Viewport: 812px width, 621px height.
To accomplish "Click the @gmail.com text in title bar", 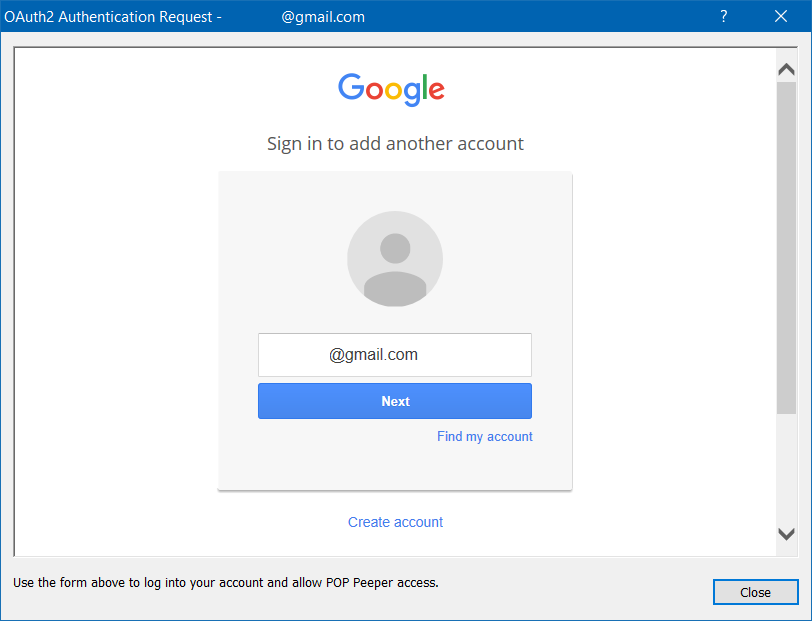I will click(323, 17).
